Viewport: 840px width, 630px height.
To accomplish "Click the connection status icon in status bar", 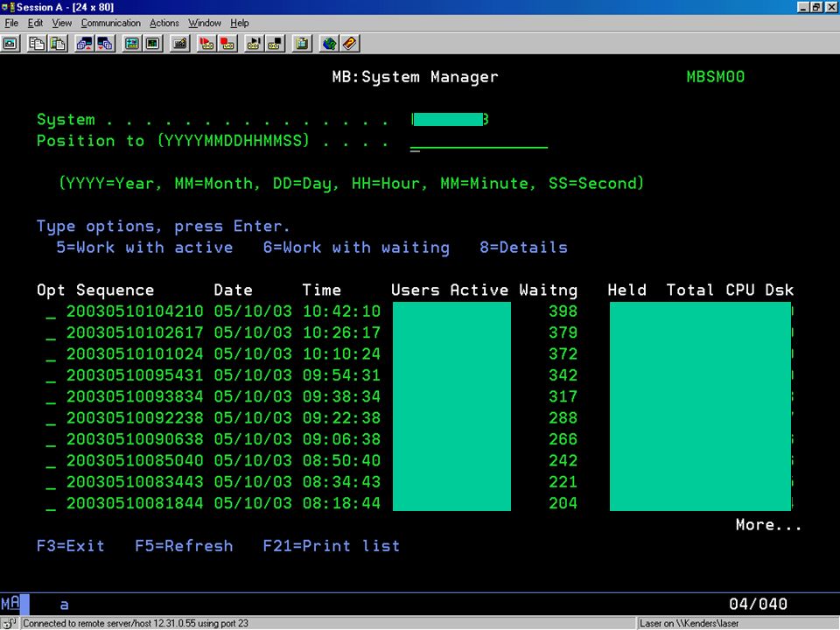I will tap(10, 624).
